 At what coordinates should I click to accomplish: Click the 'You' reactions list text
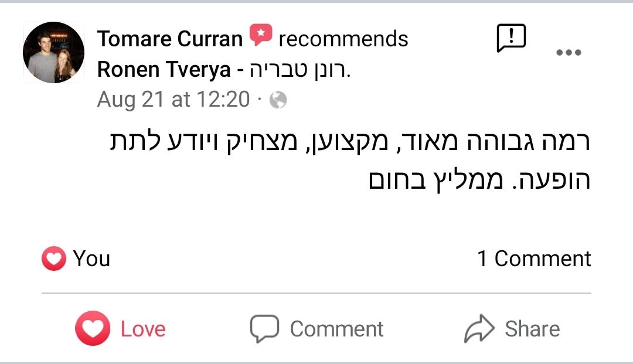click(91, 258)
